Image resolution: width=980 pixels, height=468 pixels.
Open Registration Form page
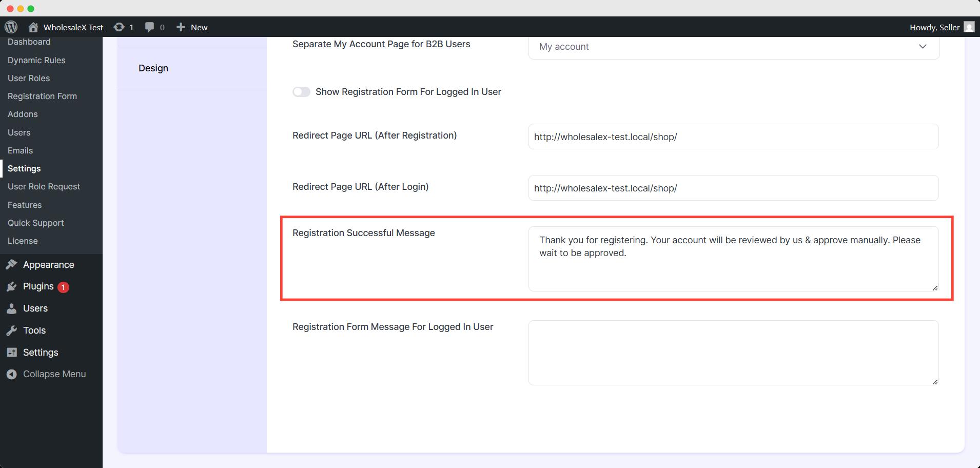[x=42, y=96]
